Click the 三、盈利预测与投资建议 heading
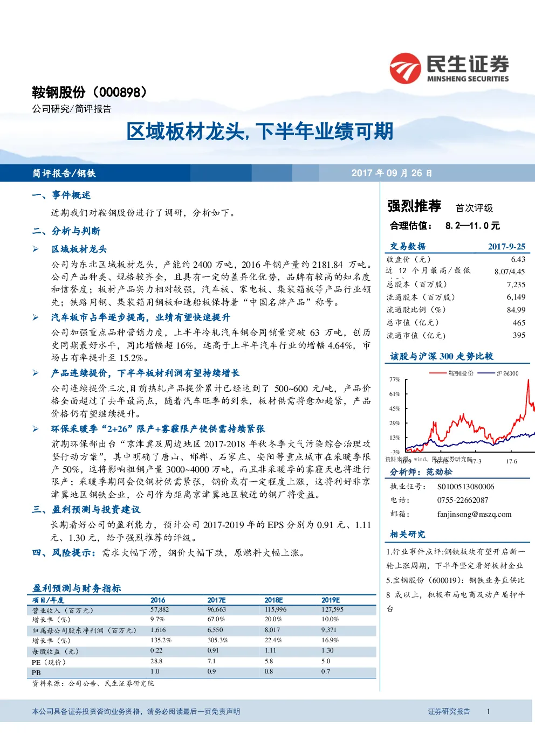Image resolution: width=535 pixels, height=756 pixels. coord(86,510)
